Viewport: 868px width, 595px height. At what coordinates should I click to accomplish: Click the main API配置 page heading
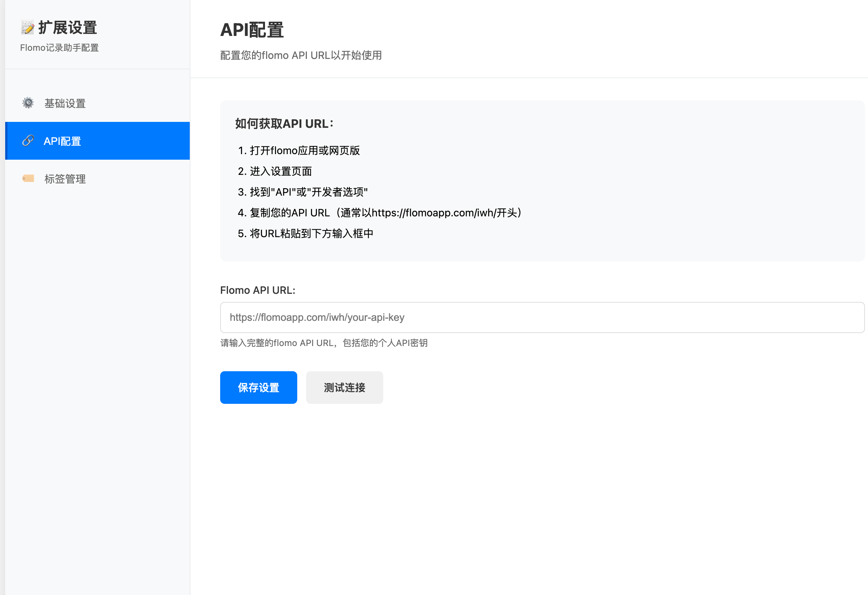[252, 30]
